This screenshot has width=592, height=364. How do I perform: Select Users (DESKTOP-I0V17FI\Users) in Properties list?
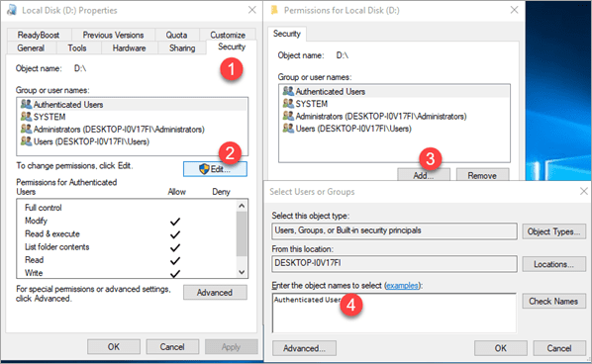132,141
